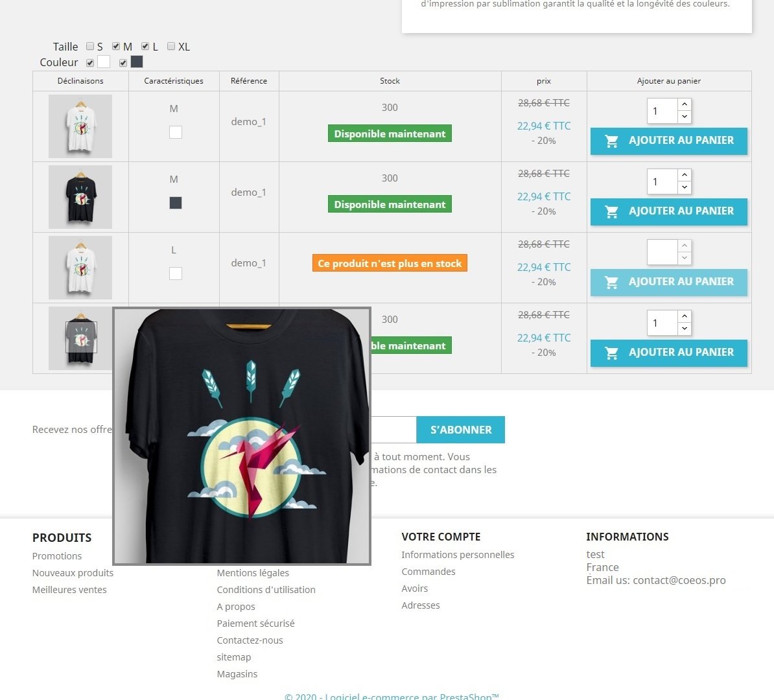Click the first row quantity input field
774x700 pixels.
[x=662, y=111]
